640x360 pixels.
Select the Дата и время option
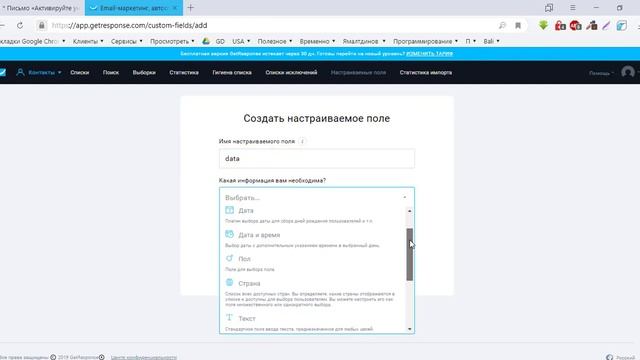coord(313,239)
